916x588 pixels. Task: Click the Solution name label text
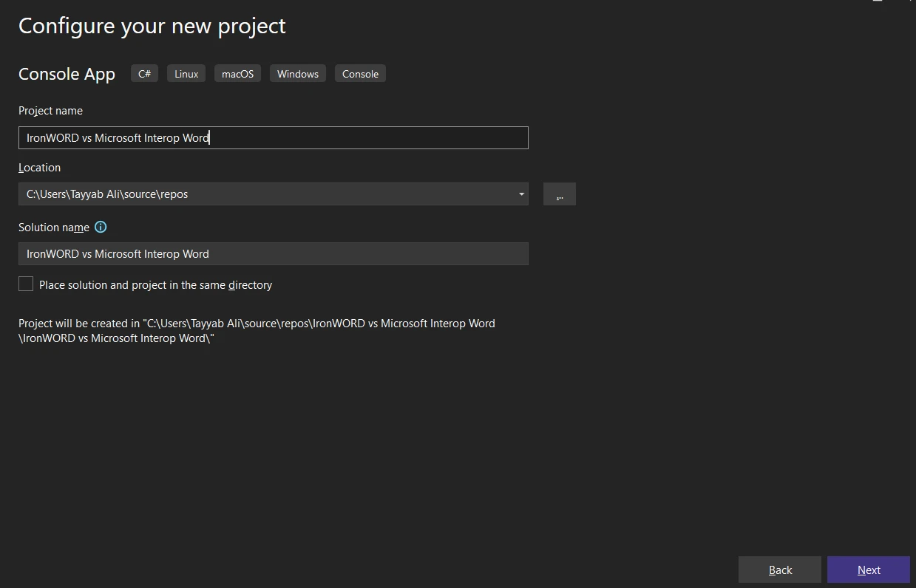pyautogui.click(x=53, y=228)
